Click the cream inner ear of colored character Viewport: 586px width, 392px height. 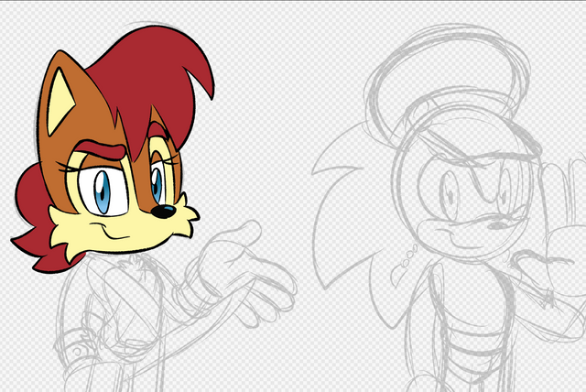click(x=60, y=102)
